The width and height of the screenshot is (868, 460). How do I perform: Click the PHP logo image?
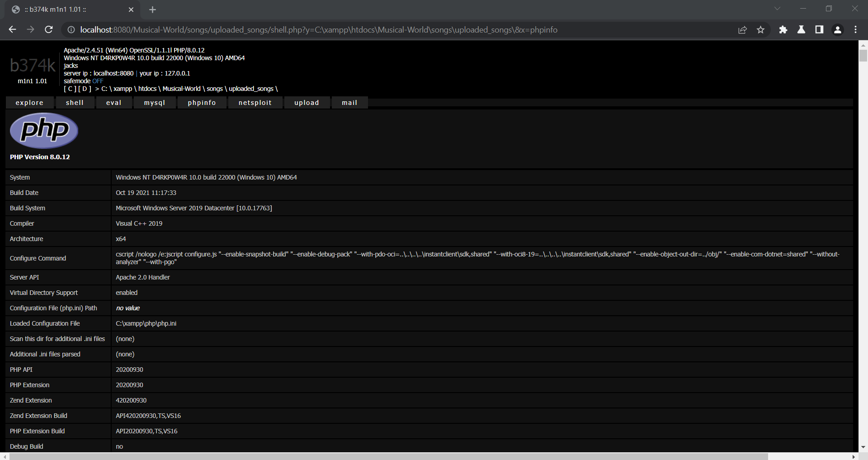coord(44,131)
